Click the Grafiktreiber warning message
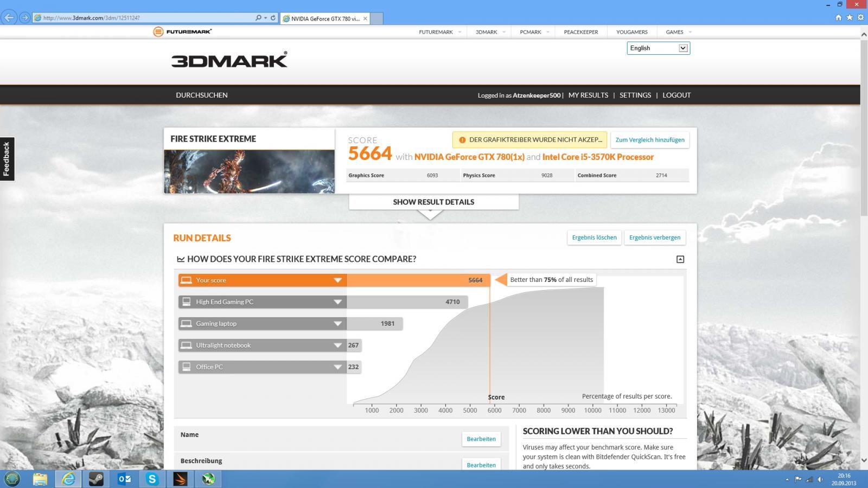The image size is (868, 488). (529, 140)
